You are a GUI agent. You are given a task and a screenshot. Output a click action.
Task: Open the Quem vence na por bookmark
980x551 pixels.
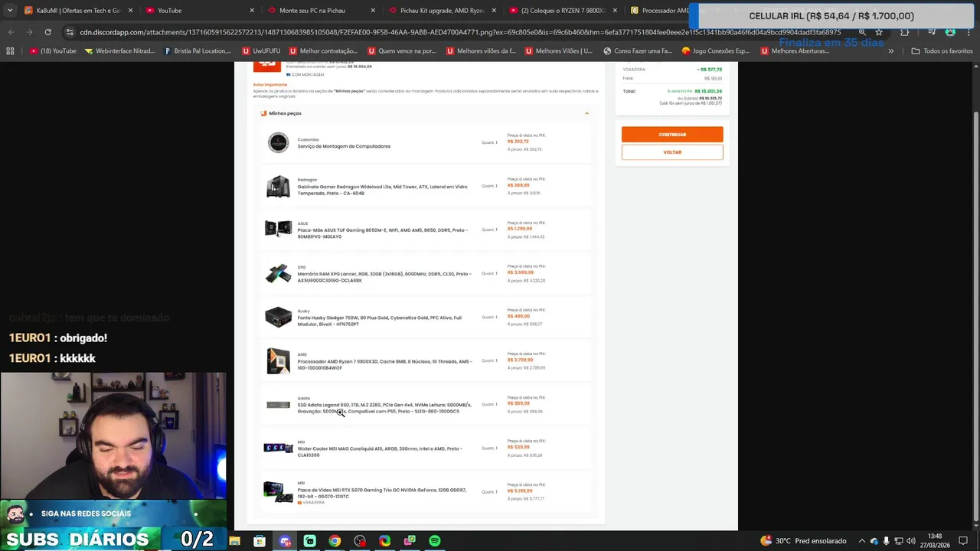tap(402, 51)
